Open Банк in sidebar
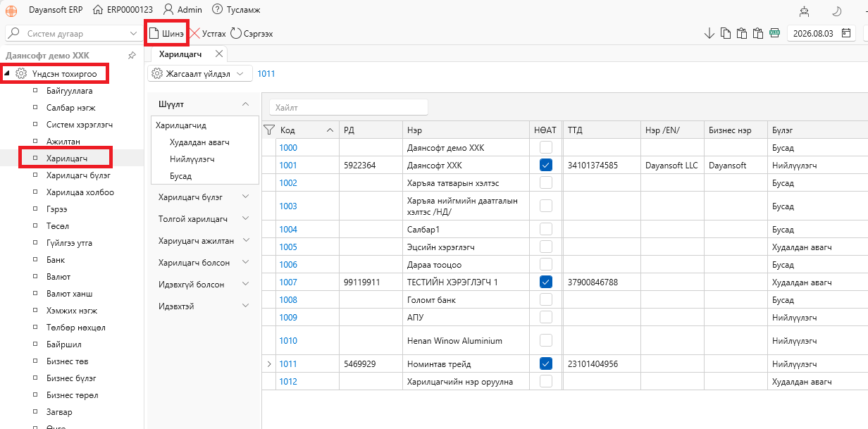Screen dimensions: 868x429 pyautogui.click(x=56, y=260)
